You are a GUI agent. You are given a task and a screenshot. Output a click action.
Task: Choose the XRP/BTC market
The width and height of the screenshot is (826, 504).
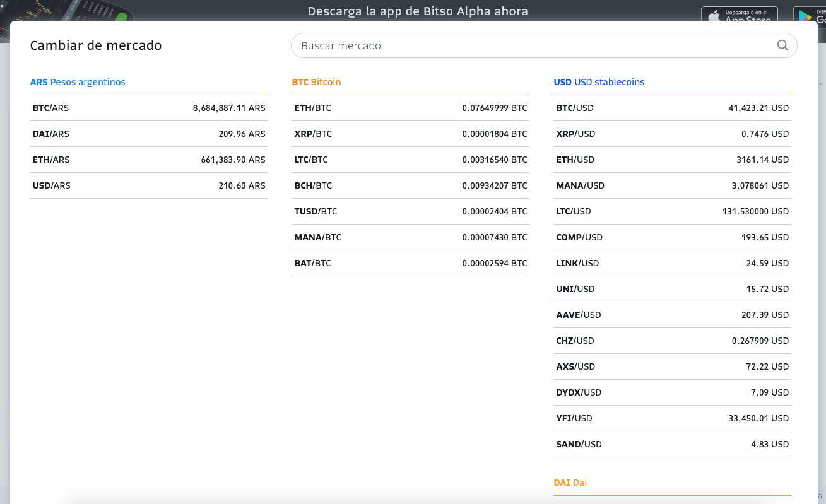410,134
